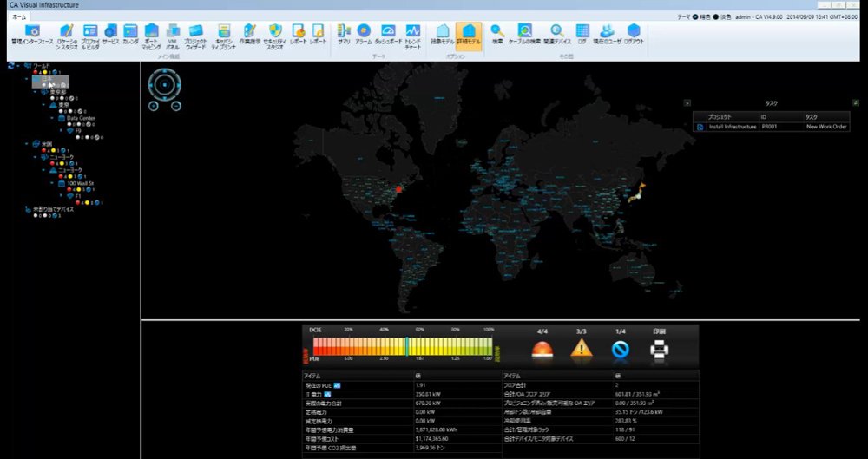Show 現在のユーザ current users
This screenshot has width=868, height=459.
pyautogui.click(x=608, y=35)
